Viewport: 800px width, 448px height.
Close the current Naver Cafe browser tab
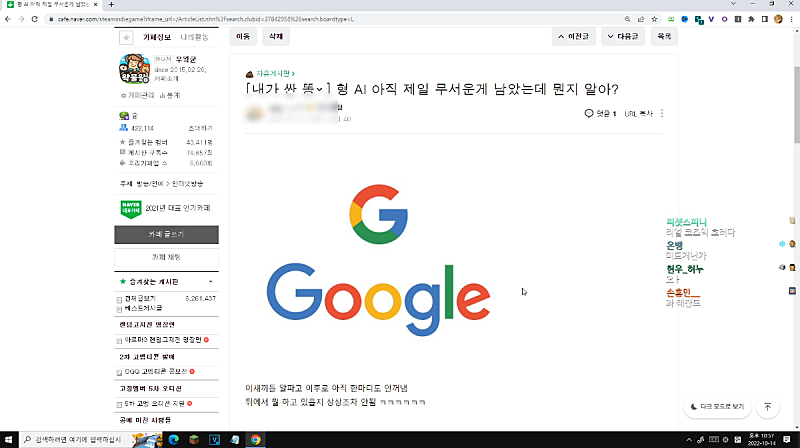point(95,5)
